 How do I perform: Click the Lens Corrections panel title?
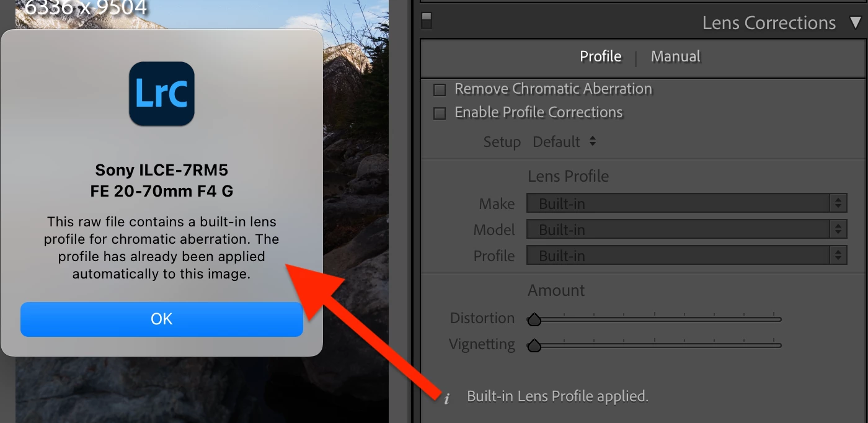tap(769, 23)
